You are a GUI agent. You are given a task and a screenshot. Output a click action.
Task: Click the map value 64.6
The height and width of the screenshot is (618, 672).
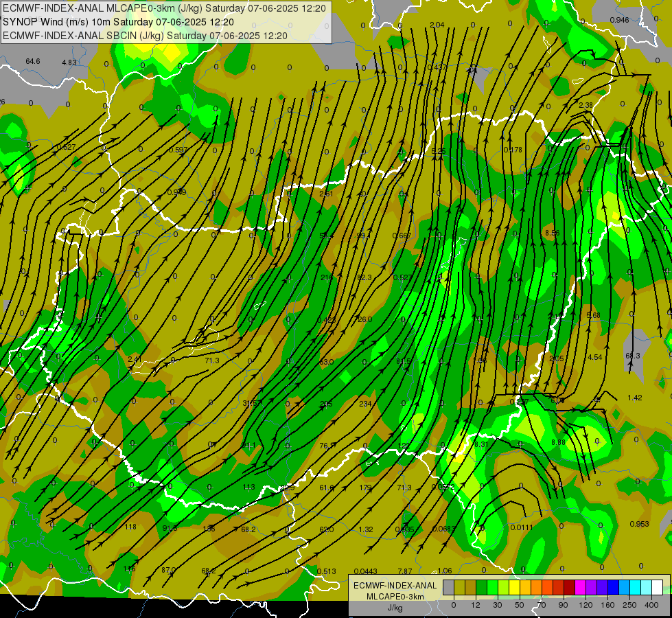[32, 61]
